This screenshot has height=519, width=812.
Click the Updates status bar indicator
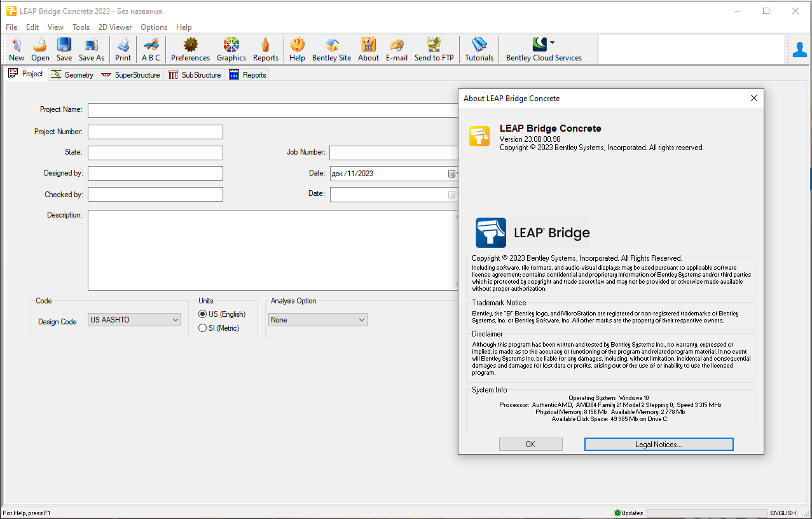628,513
